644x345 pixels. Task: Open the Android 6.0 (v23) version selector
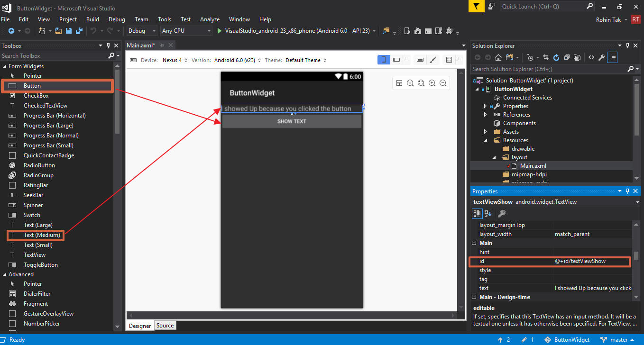pos(238,60)
